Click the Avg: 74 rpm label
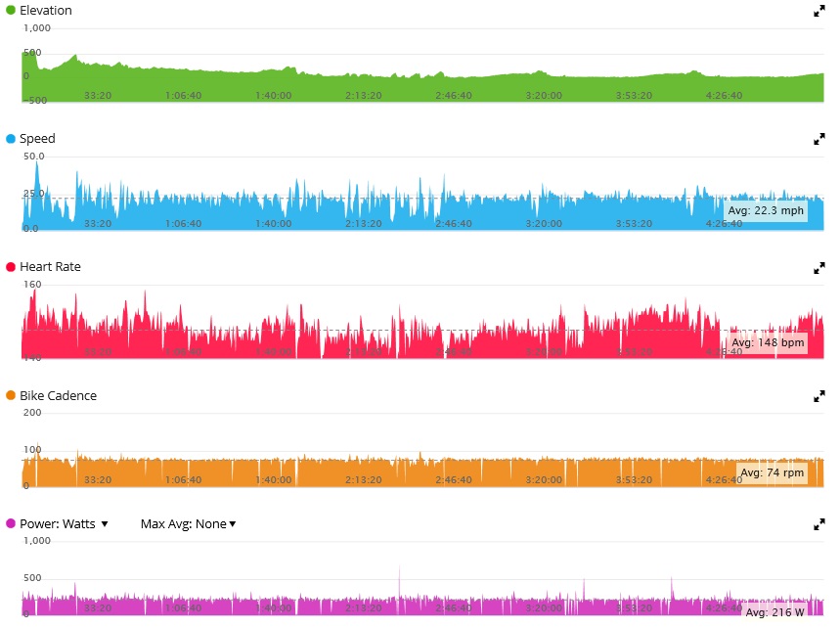This screenshot has height=629, width=840. pos(772,472)
